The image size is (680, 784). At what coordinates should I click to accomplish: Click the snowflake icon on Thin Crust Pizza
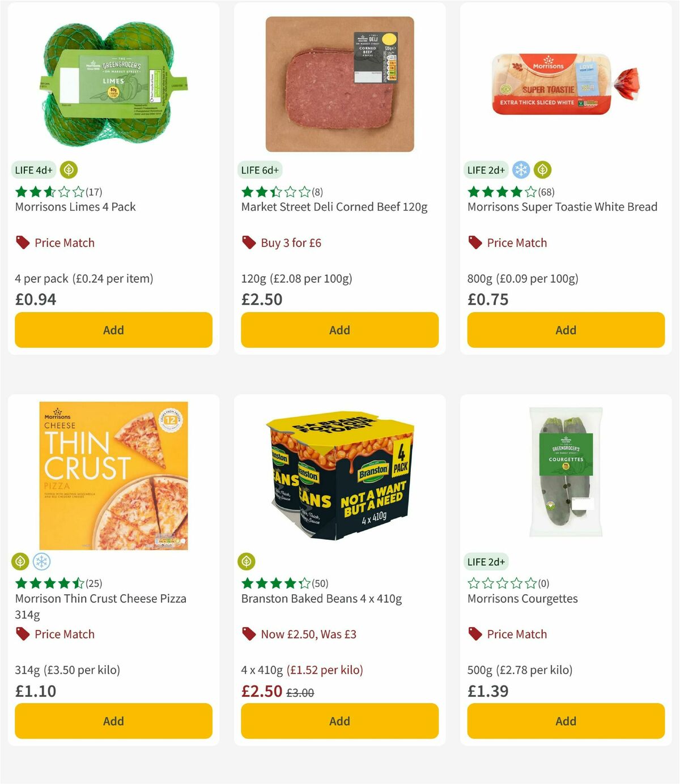click(x=42, y=561)
